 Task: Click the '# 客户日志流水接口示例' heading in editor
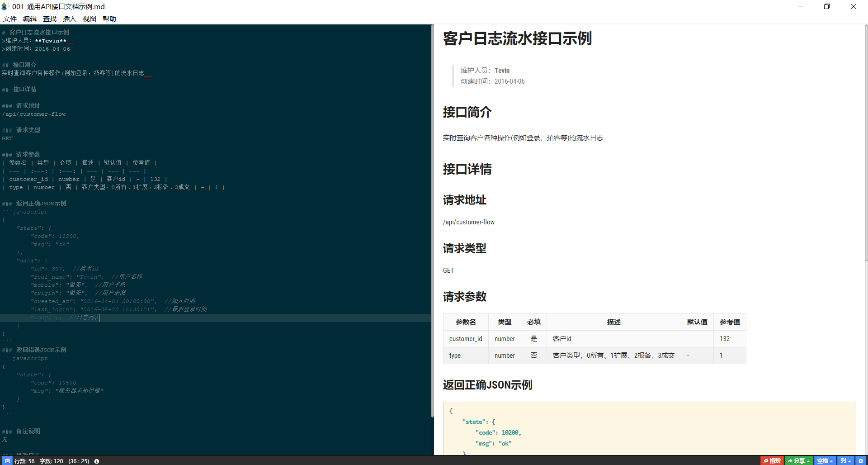(x=36, y=33)
